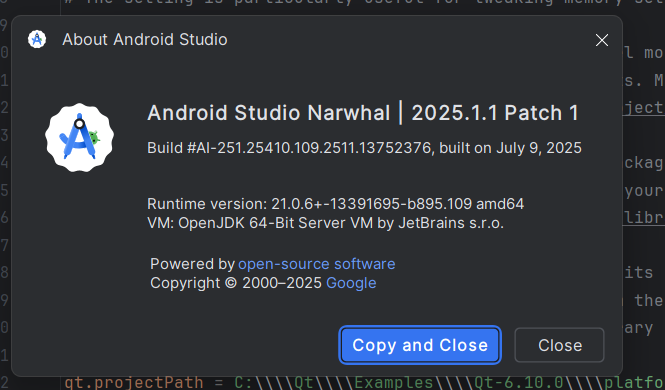Click the Powered by label
The width and height of the screenshot is (665, 390).
(x=193, y=264)
